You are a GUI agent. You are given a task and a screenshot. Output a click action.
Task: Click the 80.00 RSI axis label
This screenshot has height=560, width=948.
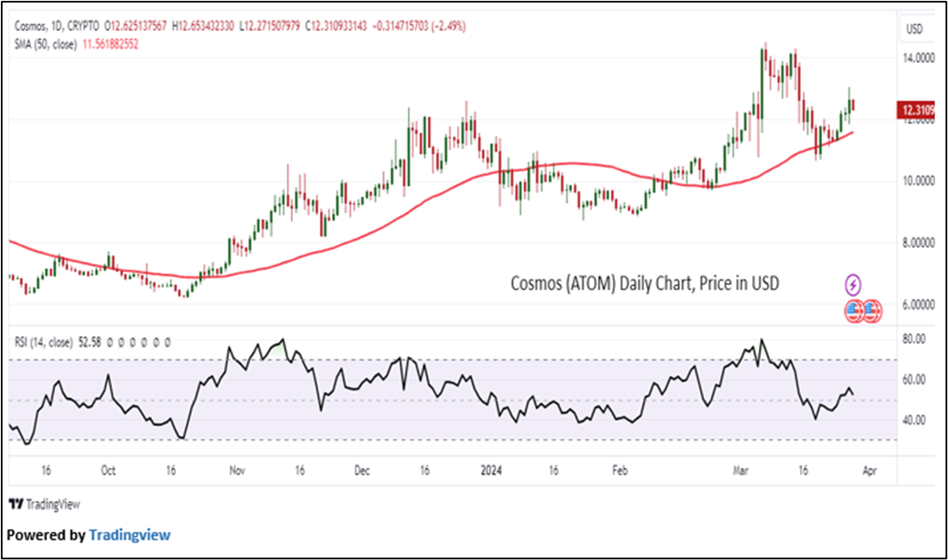(x=914, y=340)
